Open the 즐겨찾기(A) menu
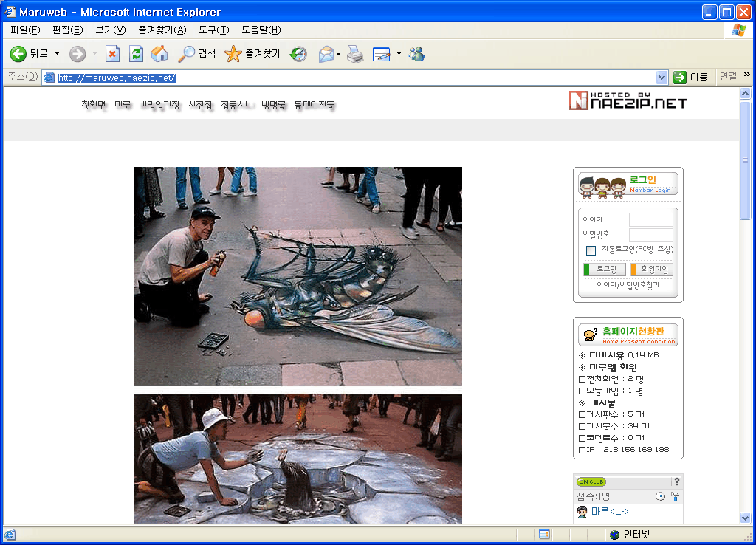 [x=162, y=30]
